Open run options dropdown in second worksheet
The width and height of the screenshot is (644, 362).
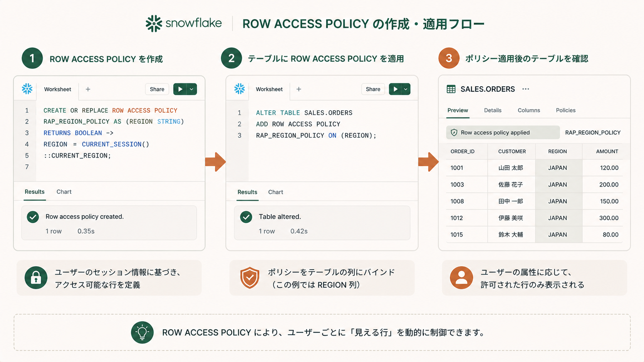coord(406,89)
